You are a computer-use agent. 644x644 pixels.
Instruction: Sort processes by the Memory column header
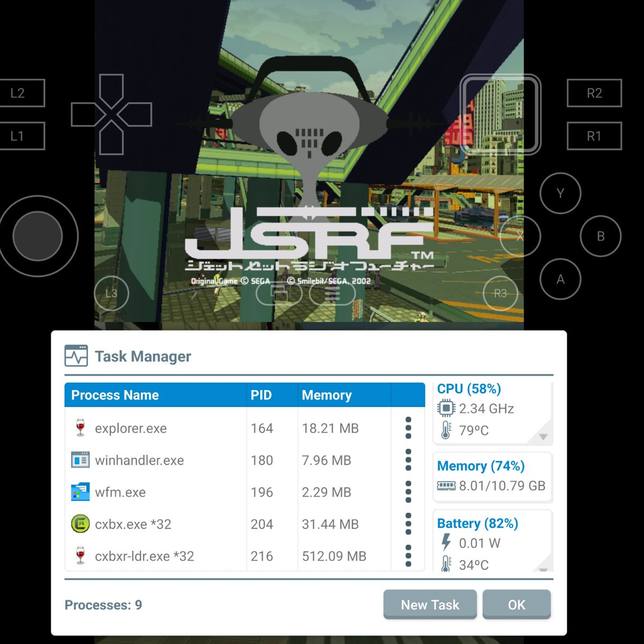coord(326,395)
